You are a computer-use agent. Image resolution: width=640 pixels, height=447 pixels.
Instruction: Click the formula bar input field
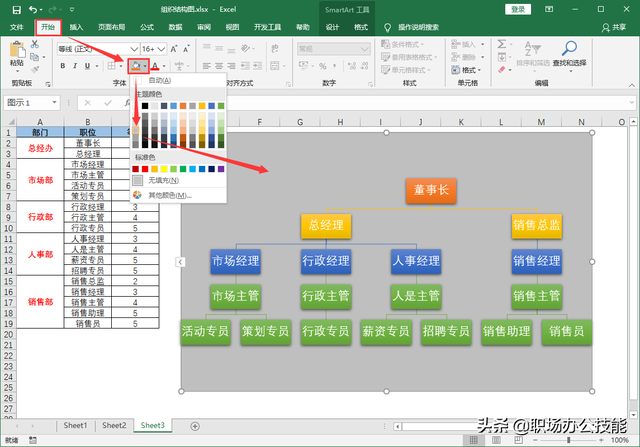pyautogui.click(x=382, y=102)
